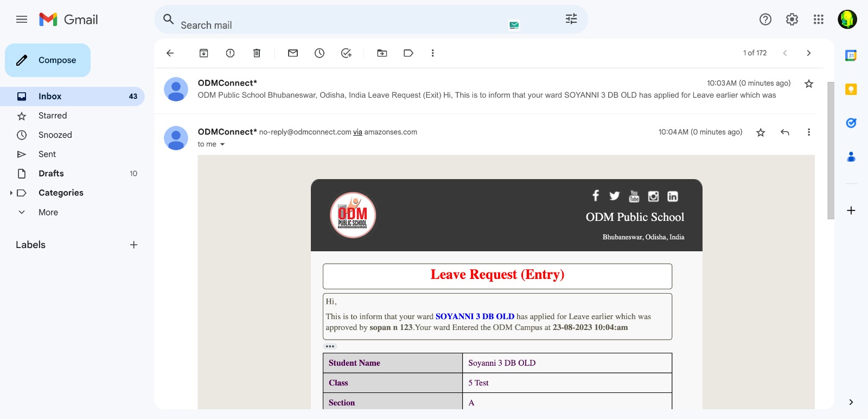
Task: Open the Inbox folder
Action: coord(50,96)
